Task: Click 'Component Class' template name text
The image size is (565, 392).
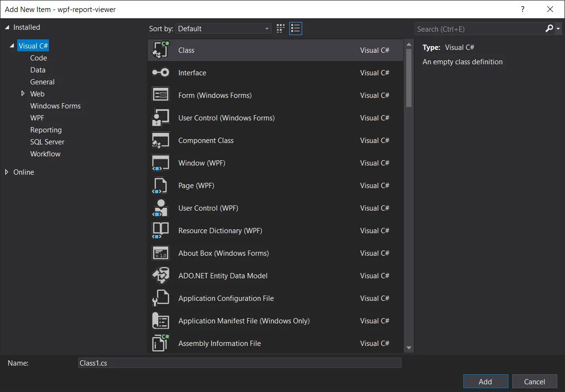Action: coord(206,140)
